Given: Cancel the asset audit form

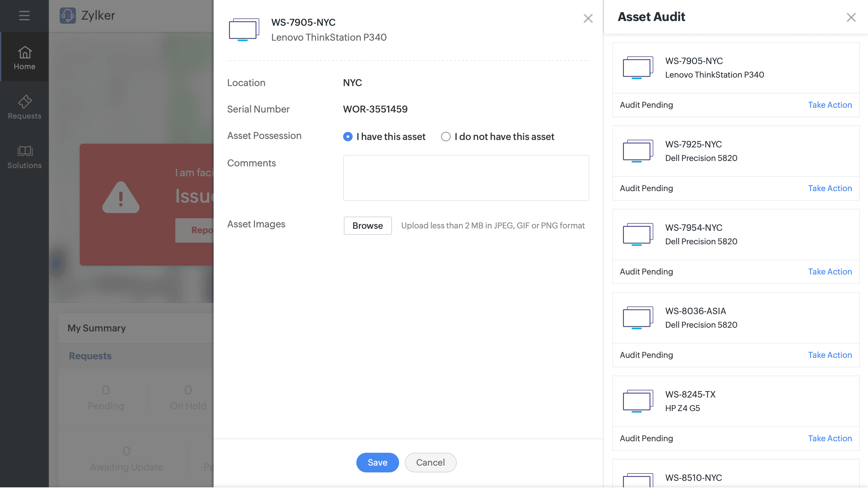Looking at the screenshot, I should pos(430,463).
